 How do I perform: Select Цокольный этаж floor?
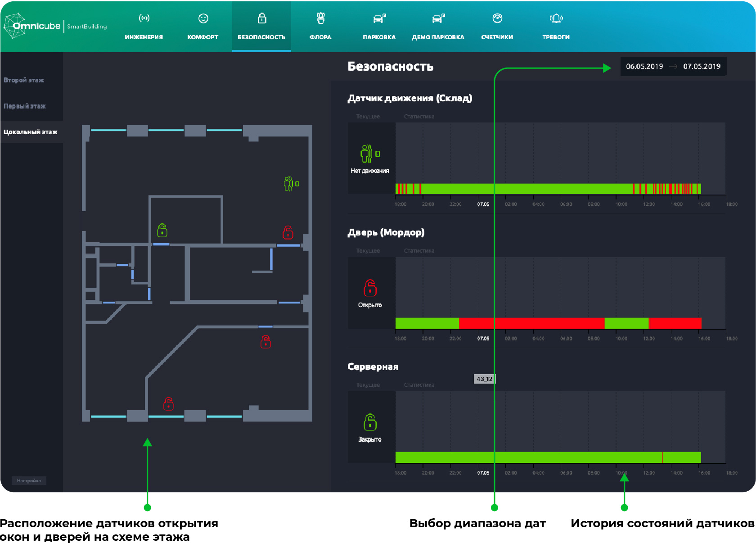(x=31, y=132)
